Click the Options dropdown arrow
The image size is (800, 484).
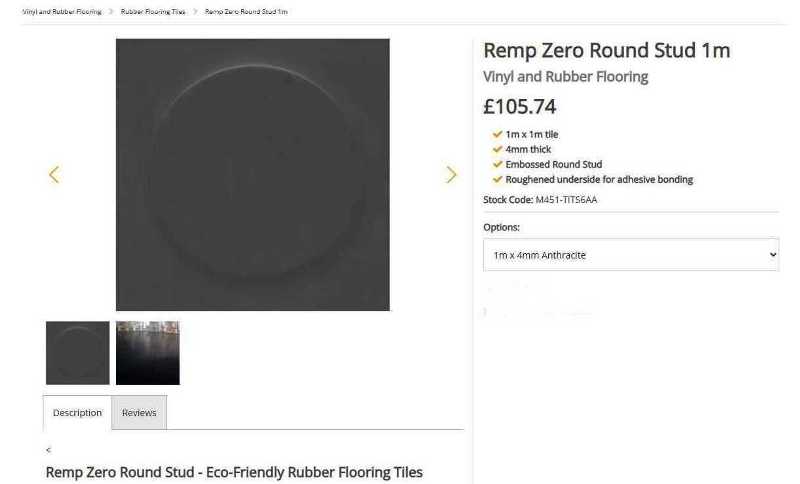click(772, 254)
